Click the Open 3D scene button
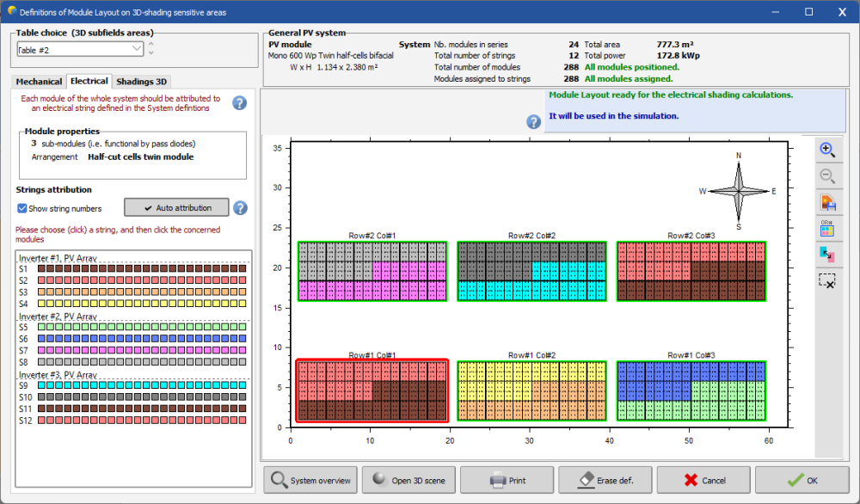 point(409,480)
